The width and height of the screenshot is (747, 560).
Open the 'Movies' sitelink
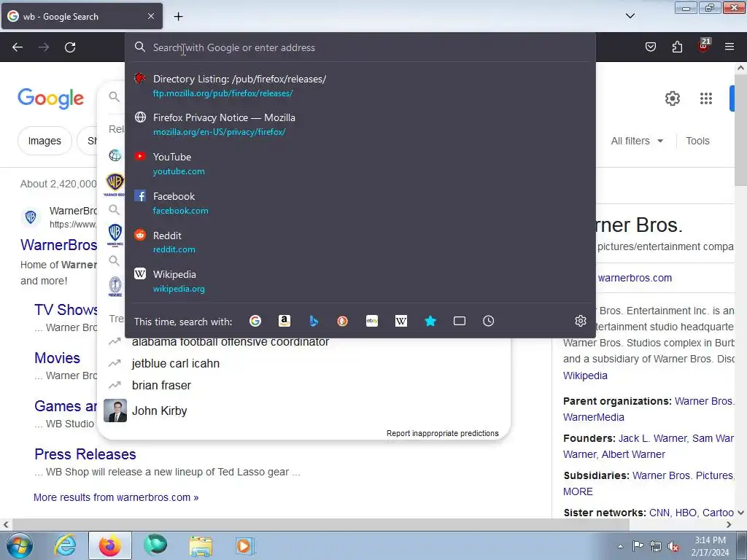point(57,358)
